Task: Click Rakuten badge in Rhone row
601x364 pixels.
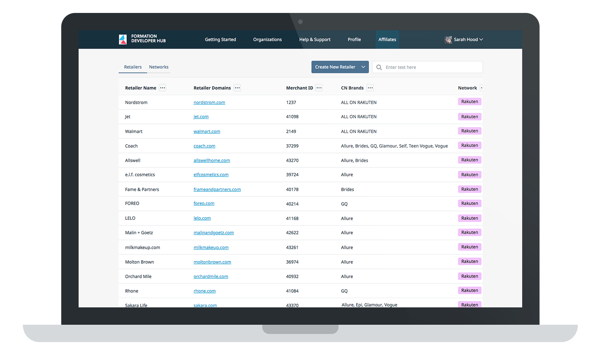Action: point(470,290)
